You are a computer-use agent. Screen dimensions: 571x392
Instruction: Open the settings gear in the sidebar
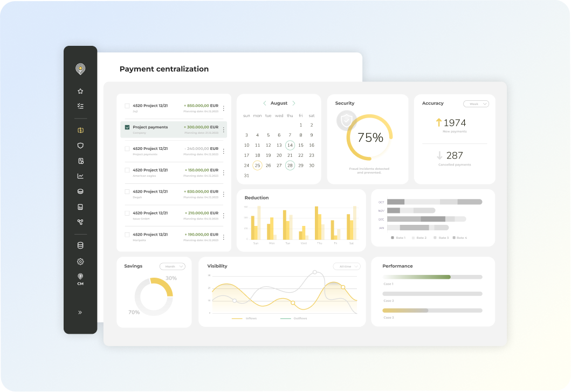tap(80, 262)
